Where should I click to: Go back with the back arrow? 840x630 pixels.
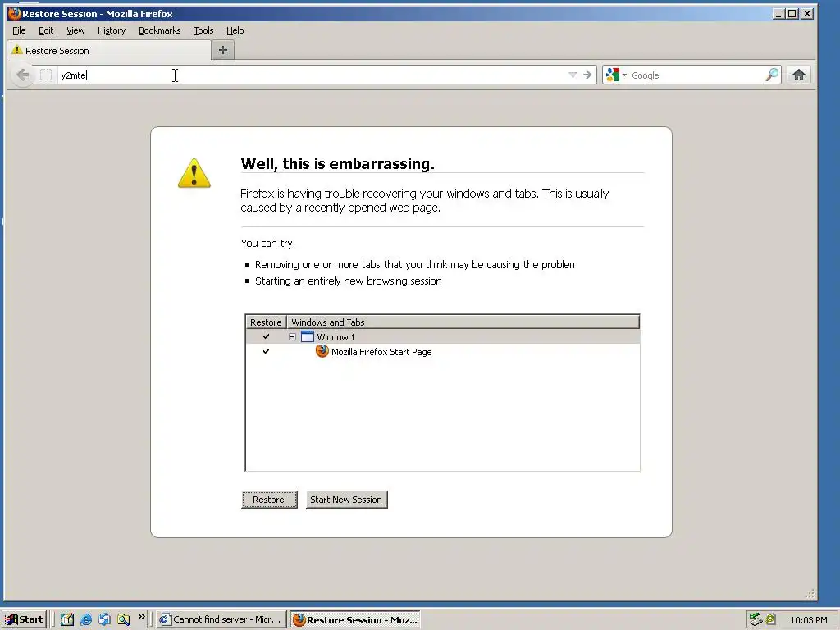pyautogui.click(x=22, y=75)
